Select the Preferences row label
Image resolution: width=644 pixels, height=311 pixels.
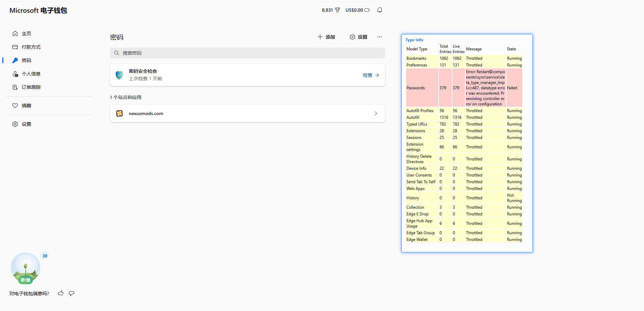click(x=417, y=65)
